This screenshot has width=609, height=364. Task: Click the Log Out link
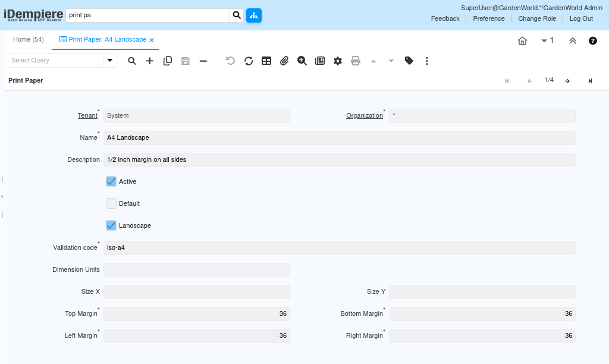581,18
